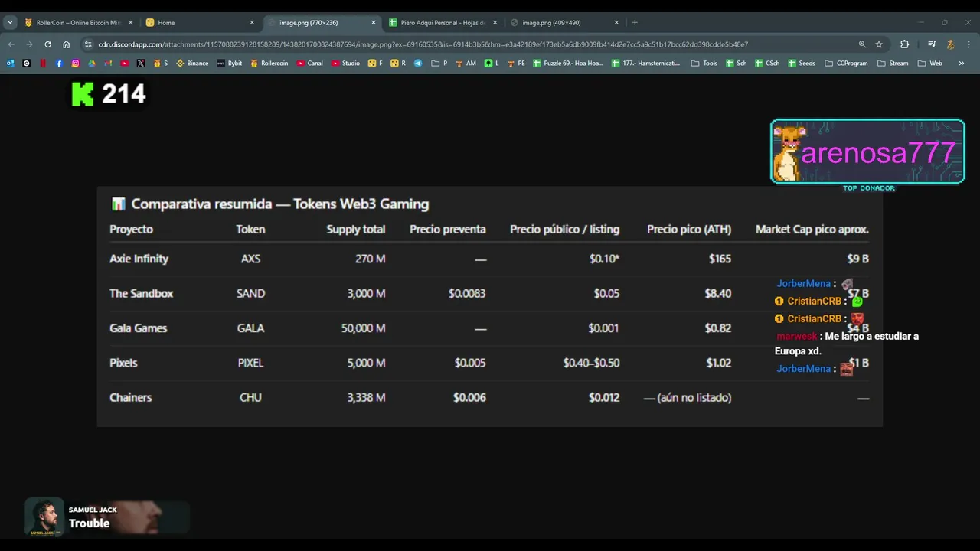This screenshot has height=551, width=980.
Task: Close the Home tab
Action: (x=252, y=22)
